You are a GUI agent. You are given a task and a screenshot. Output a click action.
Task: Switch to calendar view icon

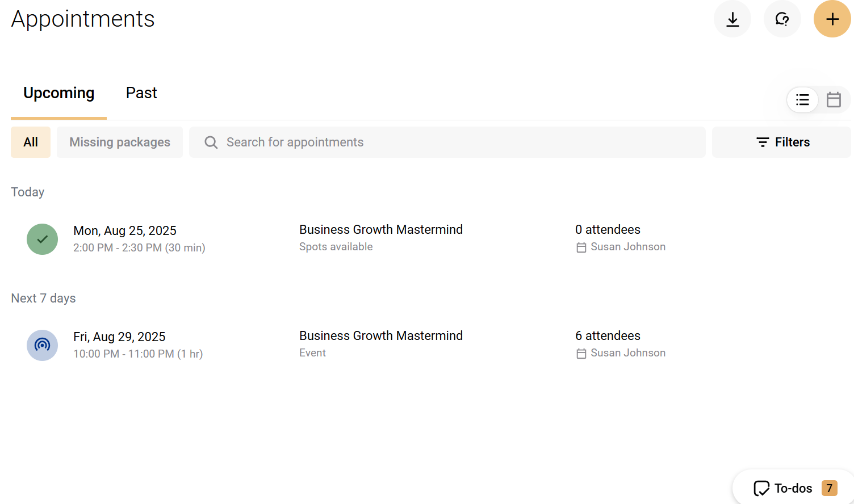click(x=834, y=99)
